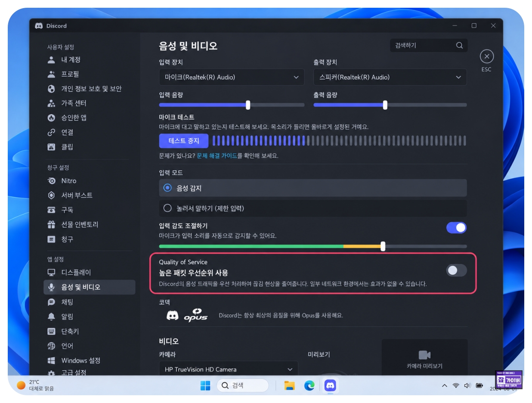Show hidden tray icons chevron
This screenshot has height=403, width=532.
(444, 385)
